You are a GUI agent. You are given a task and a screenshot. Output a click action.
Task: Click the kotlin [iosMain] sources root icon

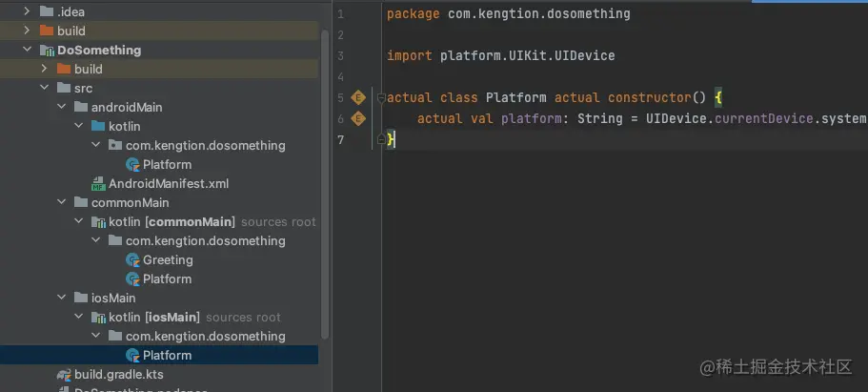[98, 317]
